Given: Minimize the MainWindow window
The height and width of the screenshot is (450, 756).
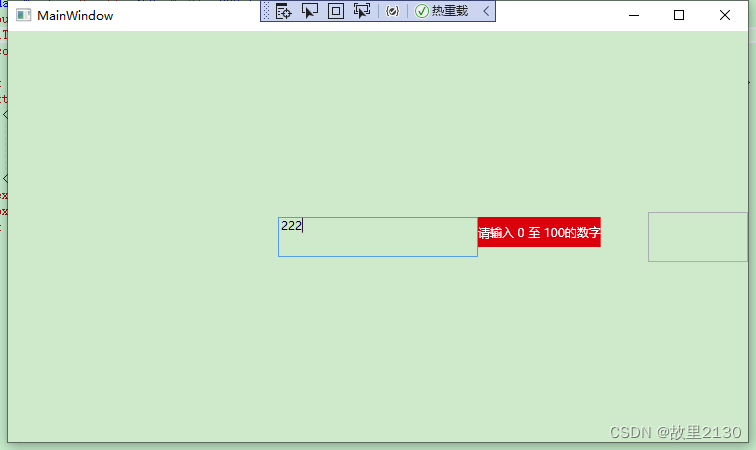Looking at the screenshot, I should [x=634, y=15].
